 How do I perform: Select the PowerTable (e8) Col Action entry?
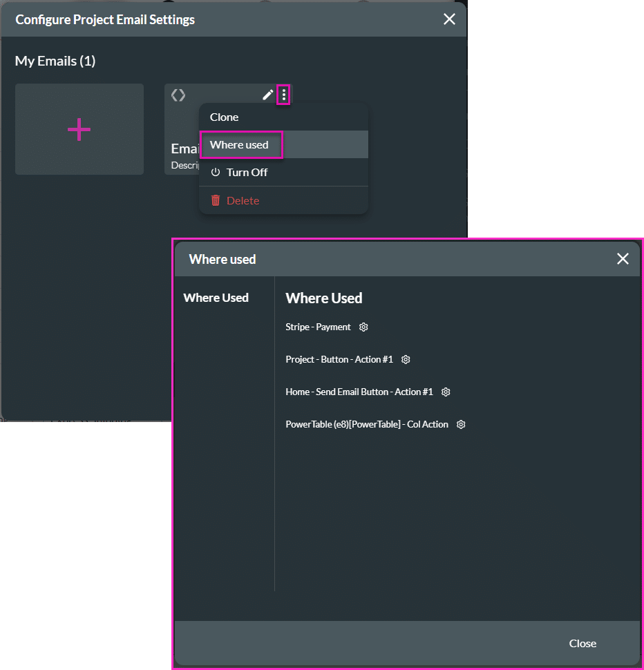click(x=366, y=425)
